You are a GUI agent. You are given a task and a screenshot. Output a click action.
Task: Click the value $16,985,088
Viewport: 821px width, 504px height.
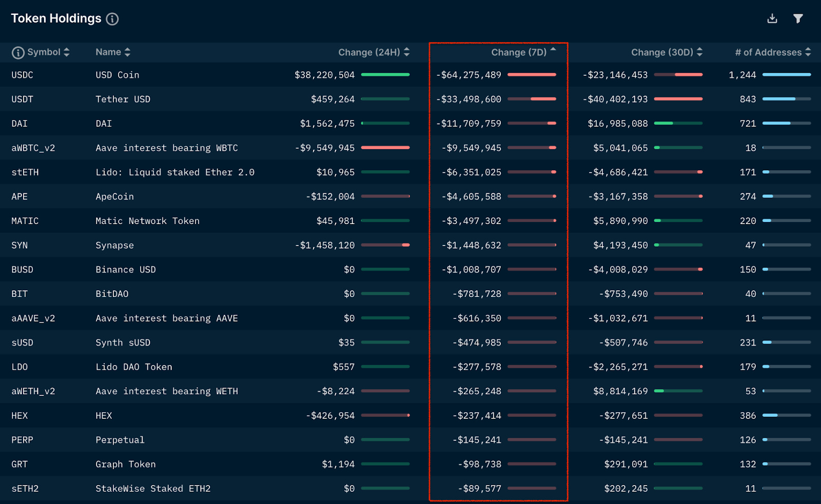coord(618,124)
